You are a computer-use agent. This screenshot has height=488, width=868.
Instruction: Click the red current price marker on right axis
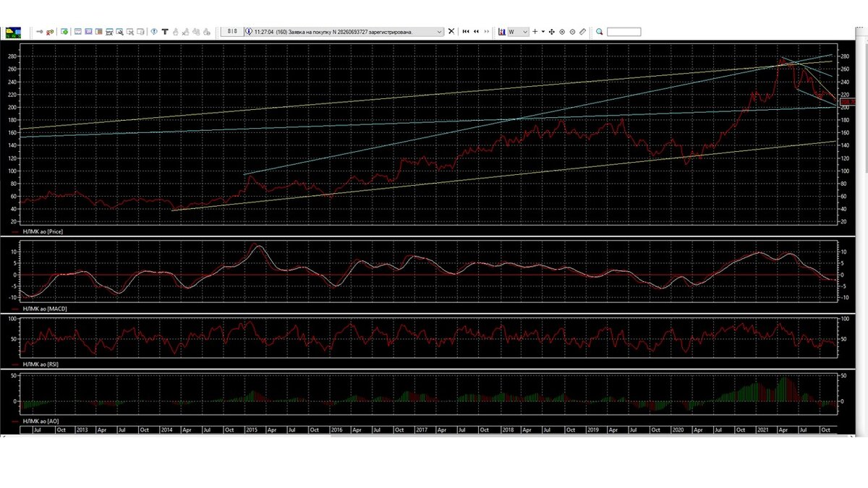coord(848,103)
